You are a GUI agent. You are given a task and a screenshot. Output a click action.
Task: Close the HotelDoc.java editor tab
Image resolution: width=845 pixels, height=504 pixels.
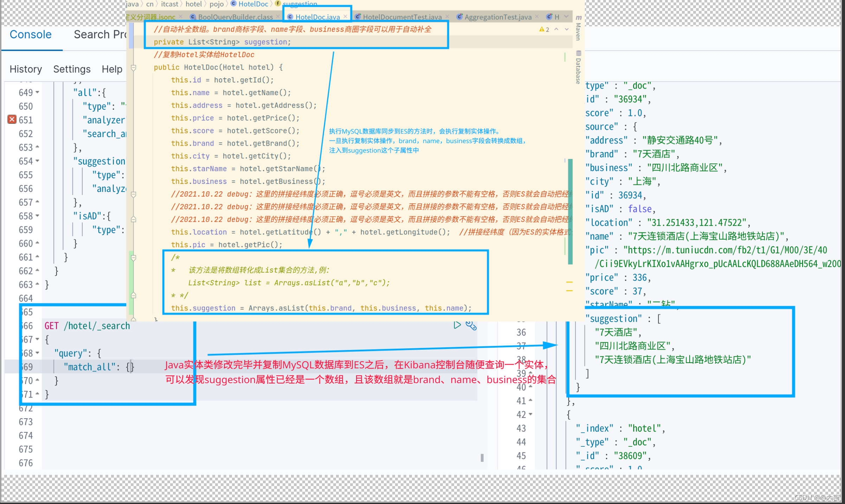point(346,17)
